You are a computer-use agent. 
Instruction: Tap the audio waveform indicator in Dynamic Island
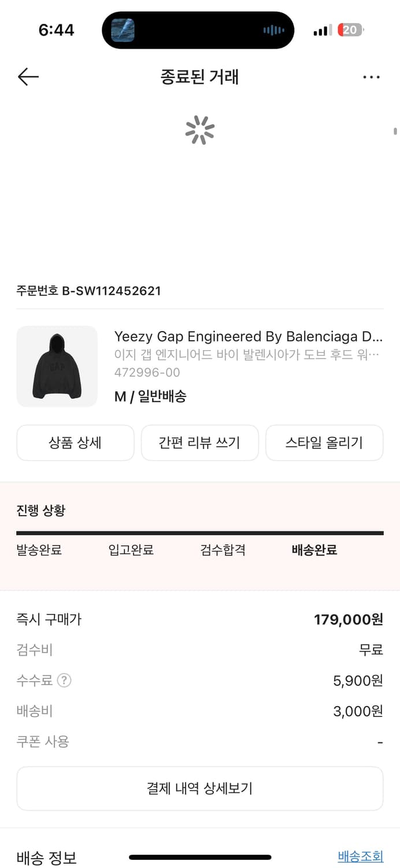point(273,30)
